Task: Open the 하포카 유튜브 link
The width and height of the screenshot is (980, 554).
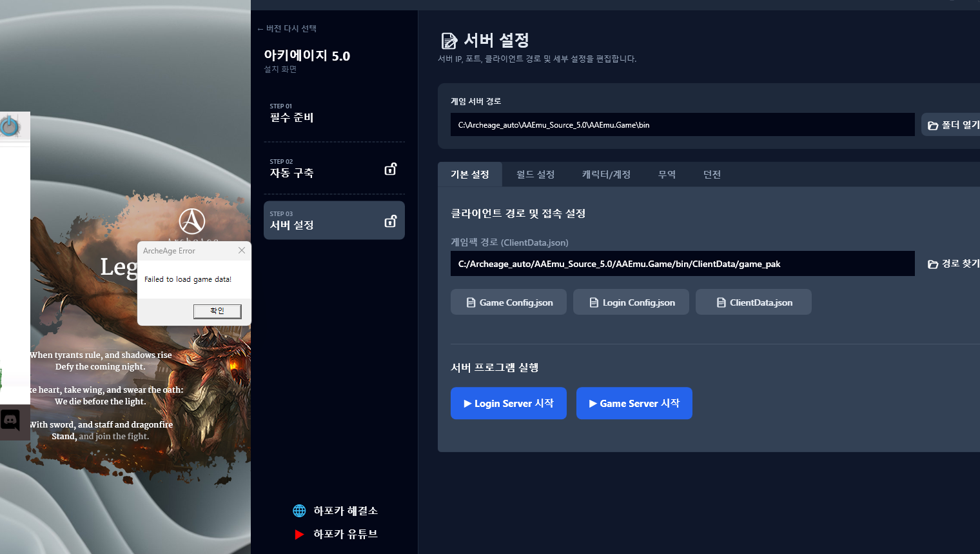Action: coord(346,534)
